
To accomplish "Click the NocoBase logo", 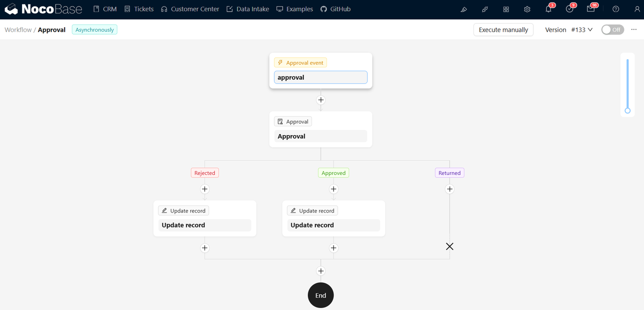I will tap(43, 9).
